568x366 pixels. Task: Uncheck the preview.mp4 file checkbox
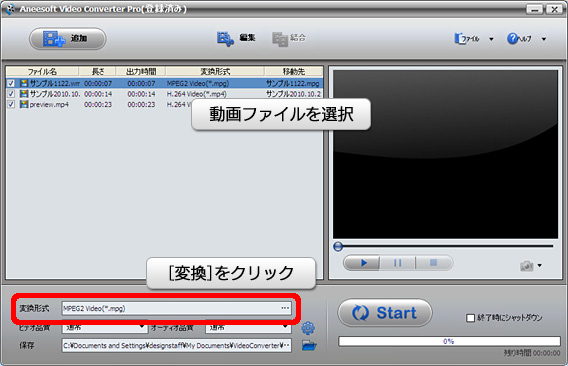tap(11, 104)
